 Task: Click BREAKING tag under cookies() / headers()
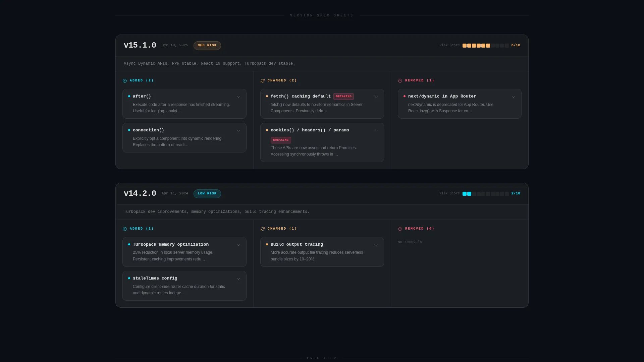coord(281,140)
